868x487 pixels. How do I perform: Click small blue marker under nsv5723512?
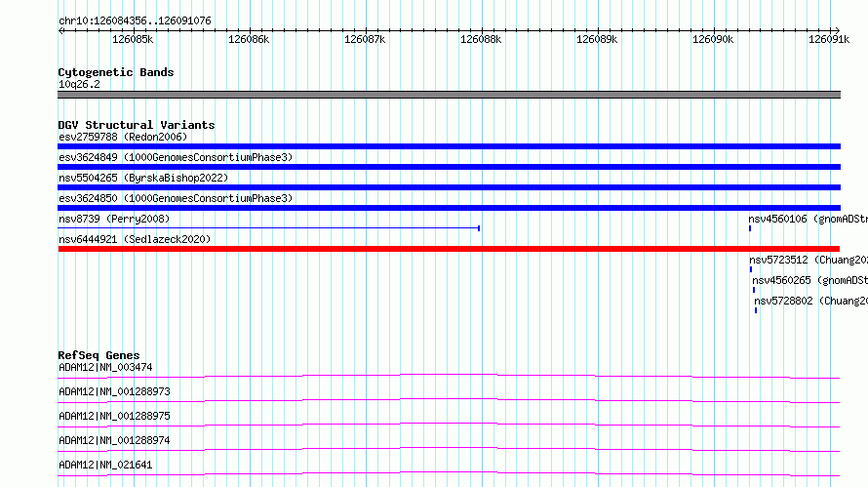point(751,269)
